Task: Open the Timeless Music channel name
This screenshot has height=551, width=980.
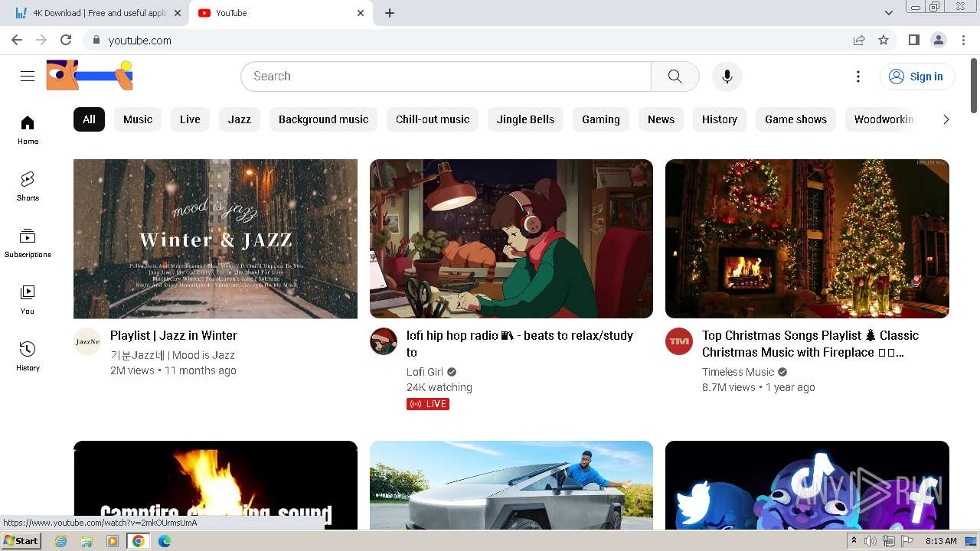Action: [738, 372]
